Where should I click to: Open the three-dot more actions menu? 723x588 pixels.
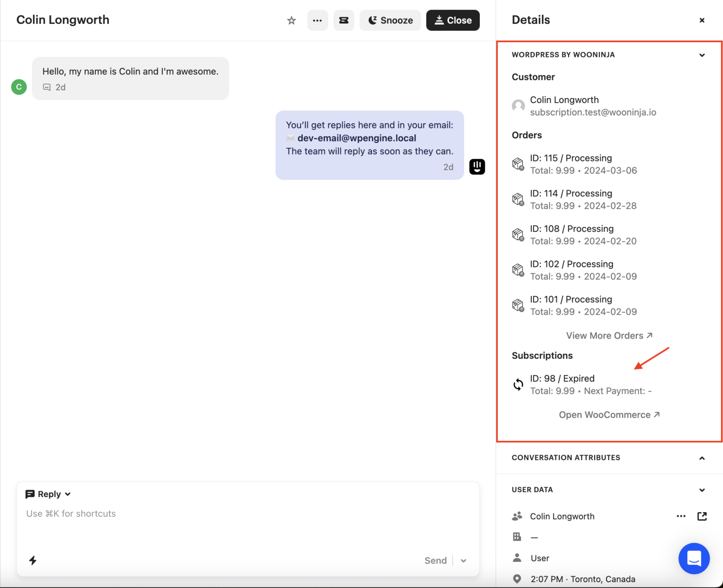(x=317, y=20)
